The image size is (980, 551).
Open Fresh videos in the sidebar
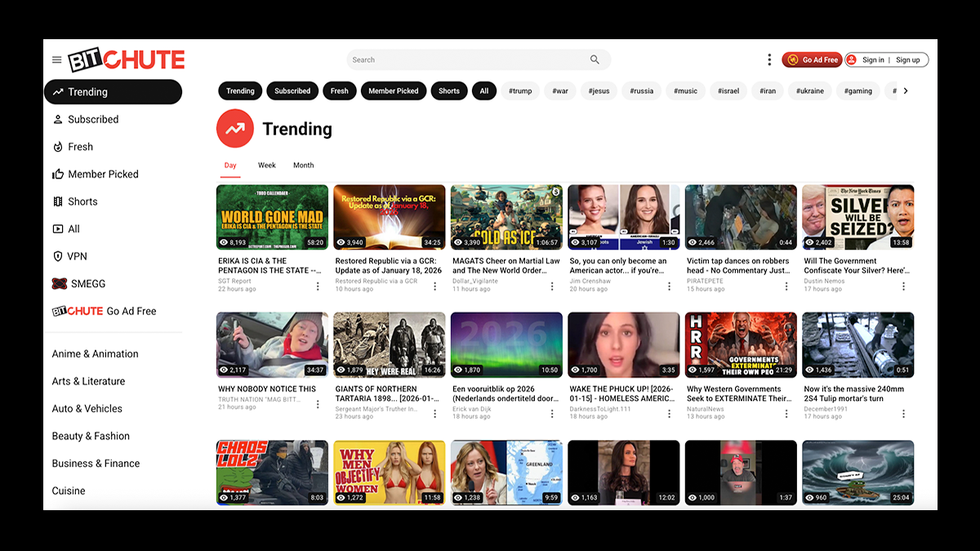80,147
